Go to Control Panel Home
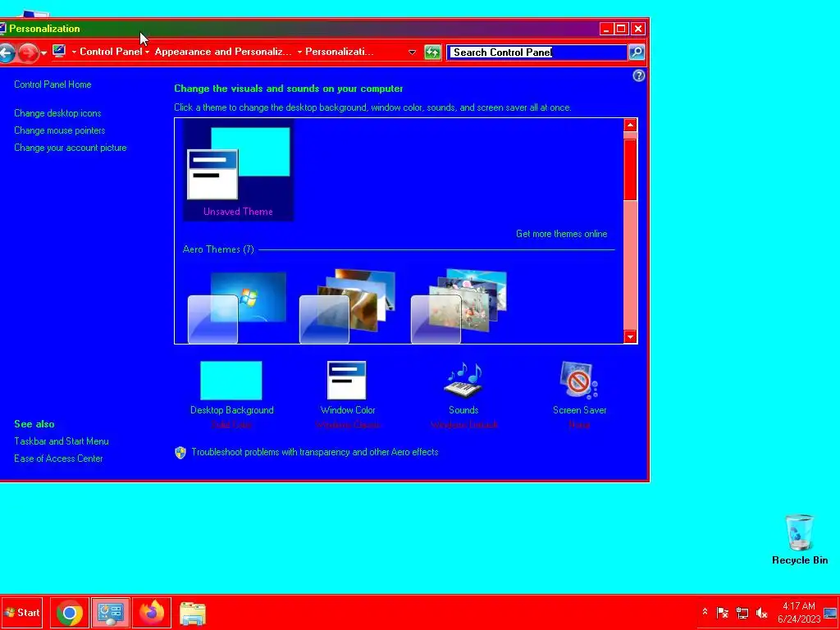 52,84
